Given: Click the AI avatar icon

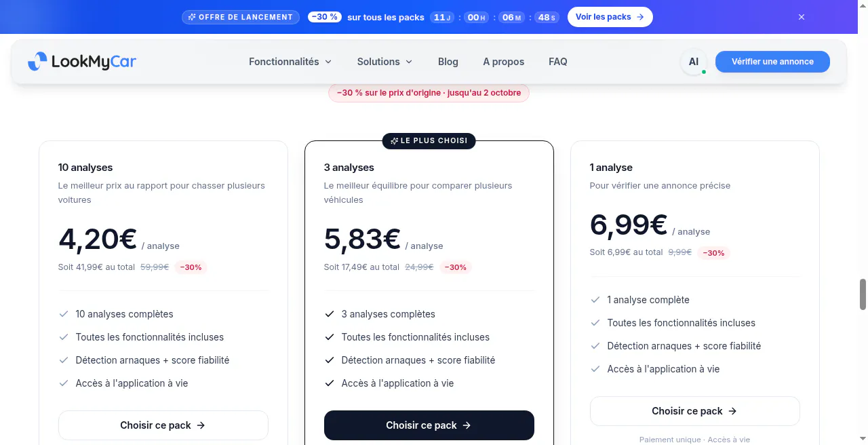Looking at the screenshot, I should pyautogui.click(x=694, y=62).
